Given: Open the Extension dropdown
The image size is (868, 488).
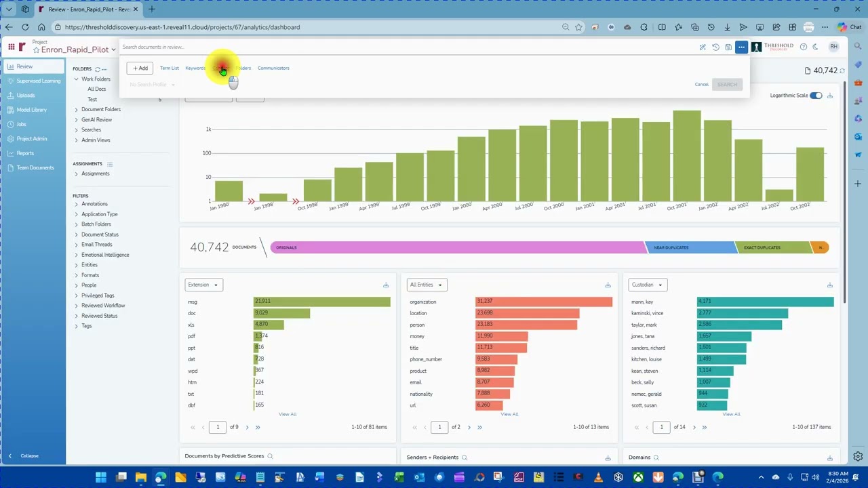Looking at the screenshot, I should [x=203, y=285].
